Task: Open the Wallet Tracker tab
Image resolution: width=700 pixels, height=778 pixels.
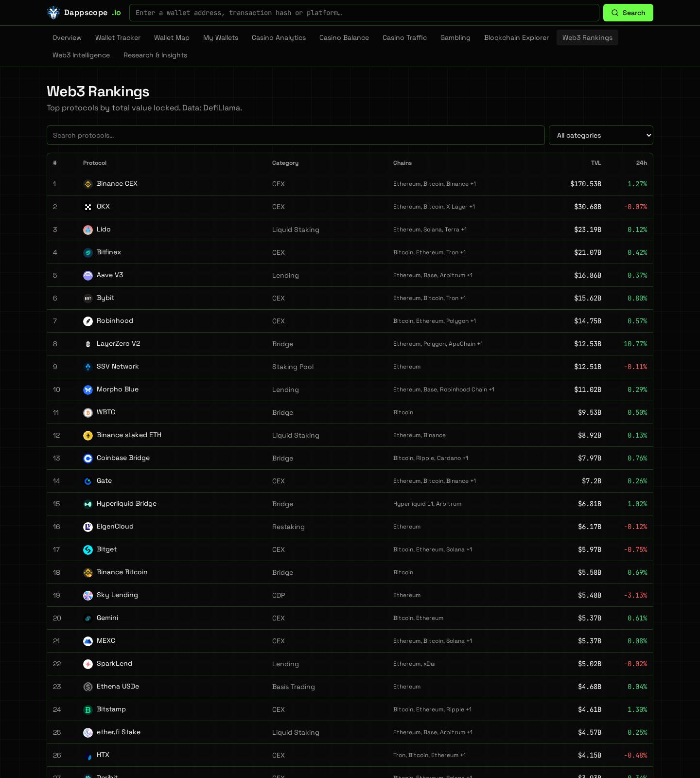Action: pyautogui.click(x=118, y=37)
